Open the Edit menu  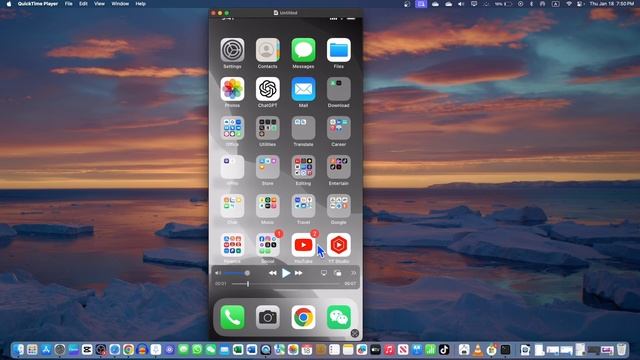(83, 4)
